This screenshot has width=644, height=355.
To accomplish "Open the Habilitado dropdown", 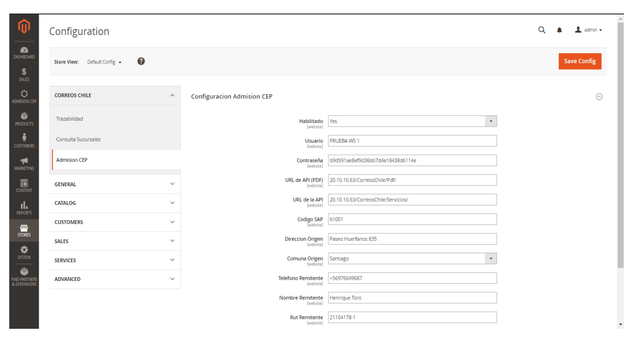I will click(412, 121).
